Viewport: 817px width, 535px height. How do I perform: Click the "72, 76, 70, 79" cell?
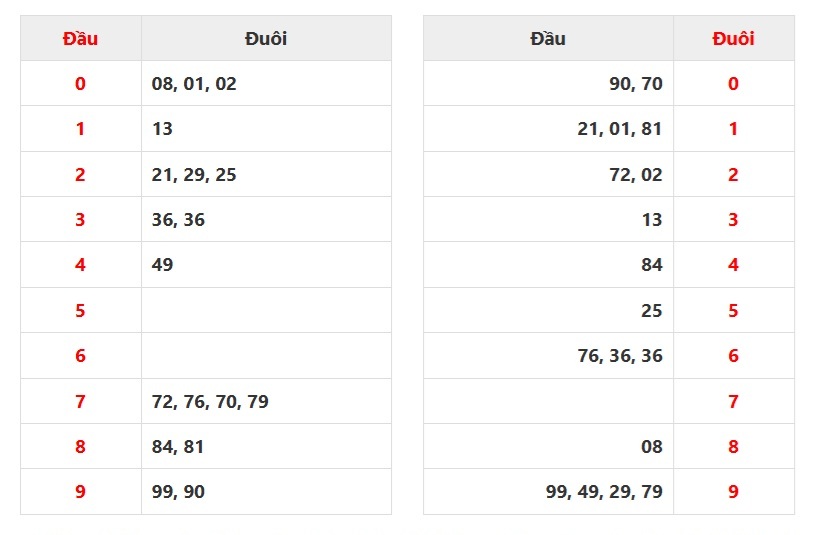(x=210, y=402)
